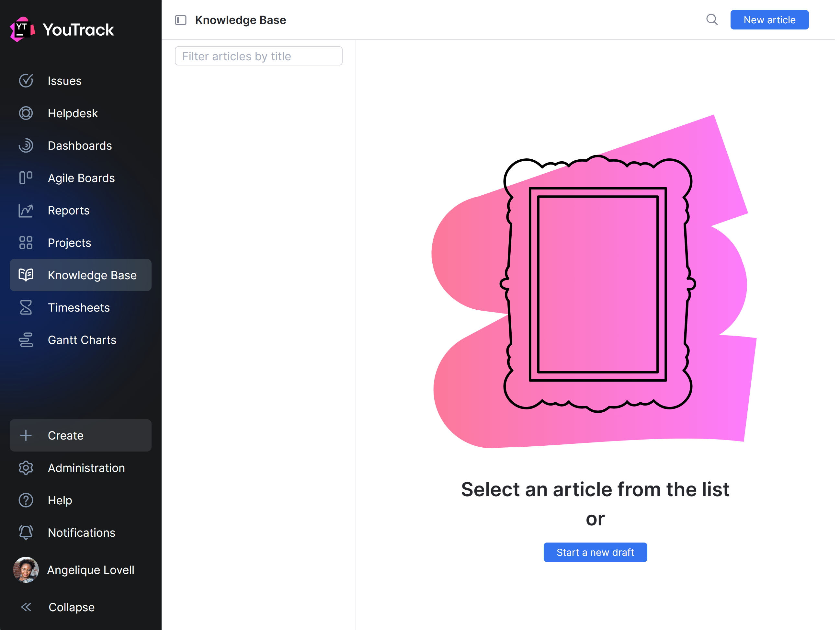The image size is (840, 630).
Task: Click the Helpdesk lifebuoy icon
Action: point(26,113)
